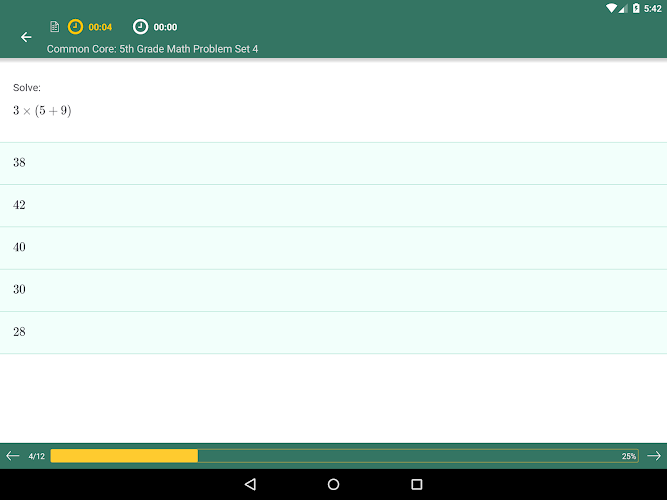
Task: Go to the next question arrow
Action: click(x=654, y=456)
